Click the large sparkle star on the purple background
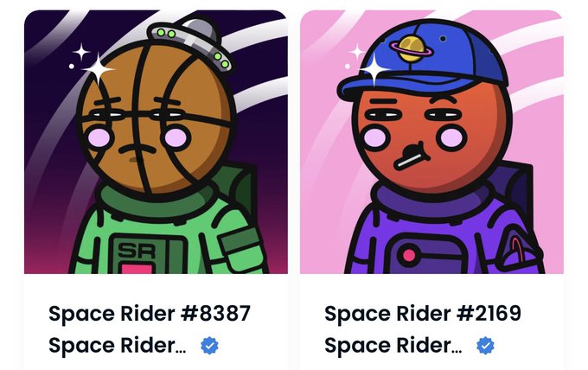 click(x=98, y=69)
